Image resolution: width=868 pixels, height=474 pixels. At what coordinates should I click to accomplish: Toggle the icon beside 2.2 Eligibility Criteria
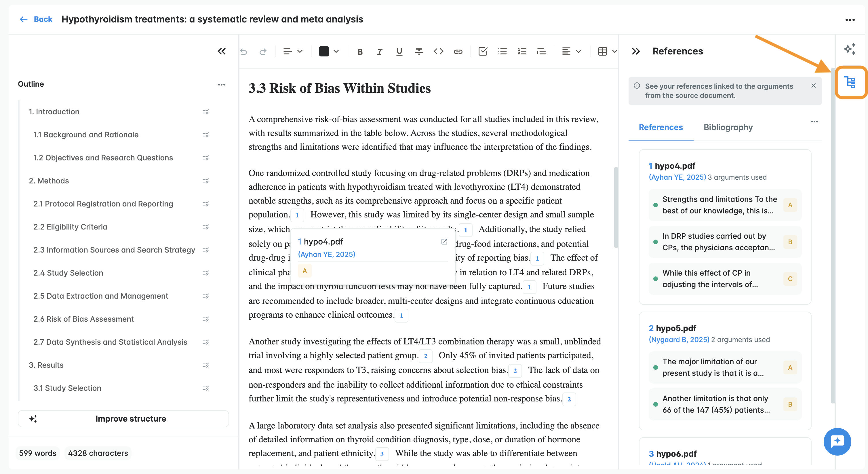(x=205, y=227)
